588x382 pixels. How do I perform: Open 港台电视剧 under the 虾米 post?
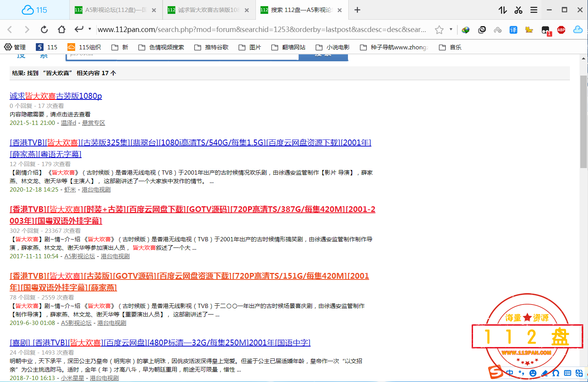pyautogui.click(x=96, y=189)
